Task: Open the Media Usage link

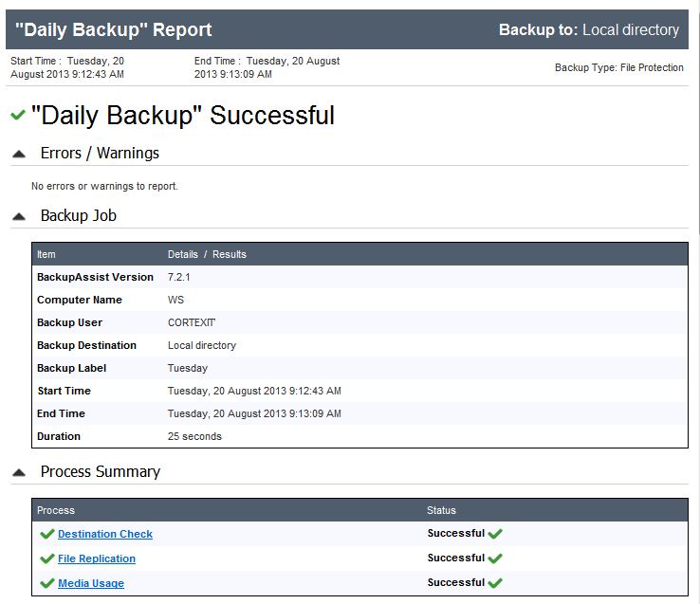Action: coord(91,583)
